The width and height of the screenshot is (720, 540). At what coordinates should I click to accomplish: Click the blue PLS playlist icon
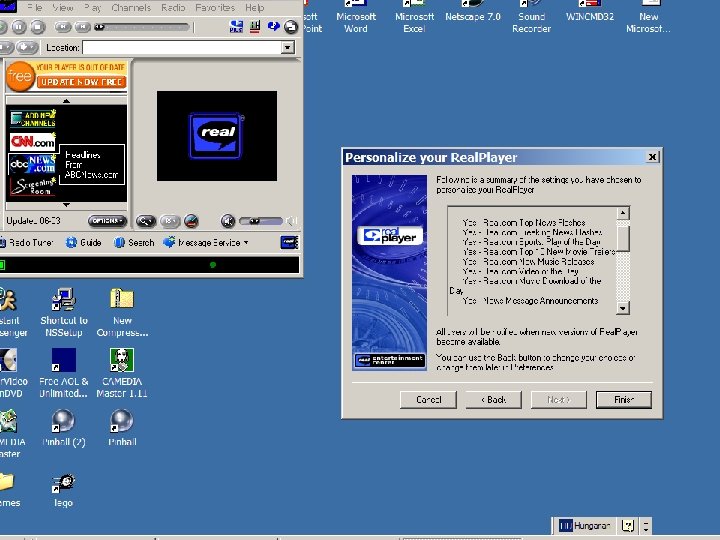pyautogui.click(x=236, y=27)
